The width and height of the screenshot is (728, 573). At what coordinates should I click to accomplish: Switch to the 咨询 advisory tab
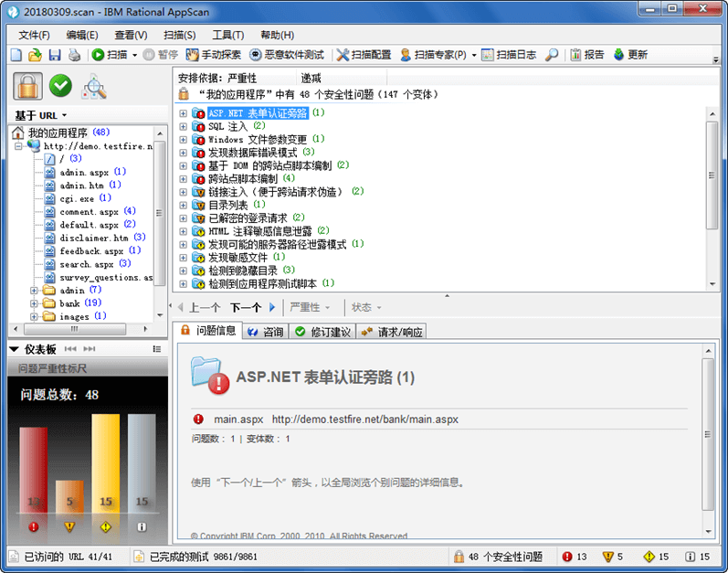(266, 332)
